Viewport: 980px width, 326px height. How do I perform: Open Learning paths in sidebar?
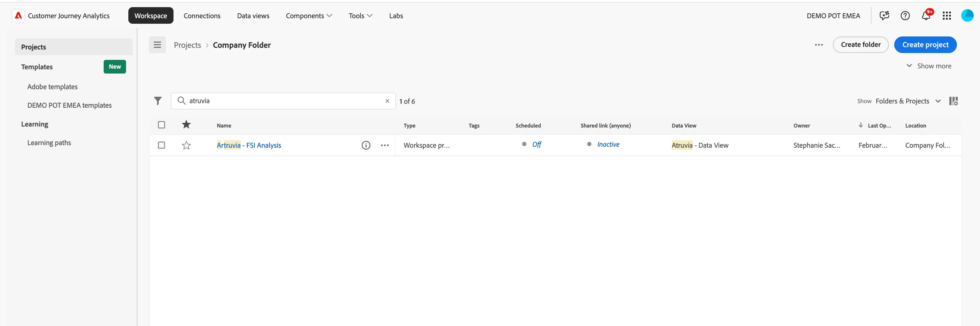[x=49, y=143]
